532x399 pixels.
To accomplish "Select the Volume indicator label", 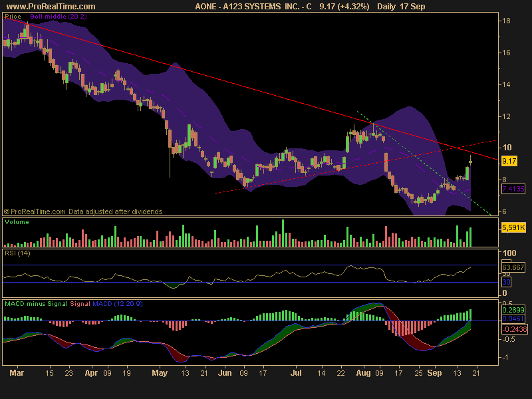I will [x=18, y=222].
